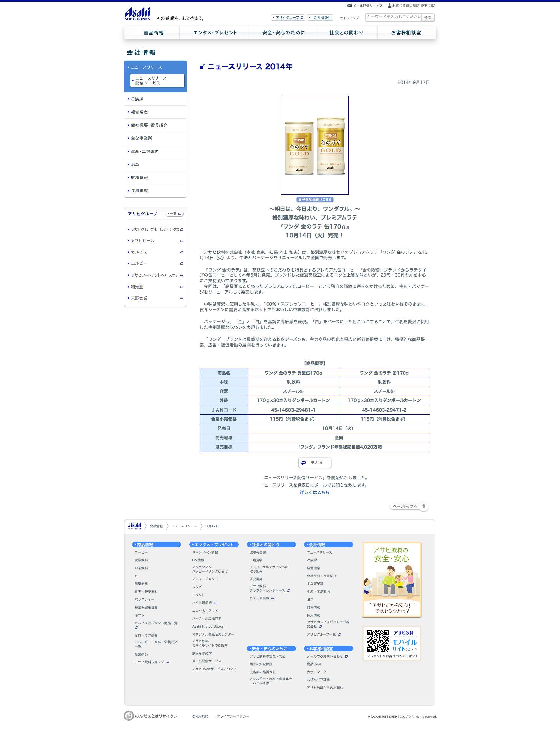Open メールでのお問い合わせ link in footer
The width and height of the screenshot is (560, 729).
tap(325, 657)
